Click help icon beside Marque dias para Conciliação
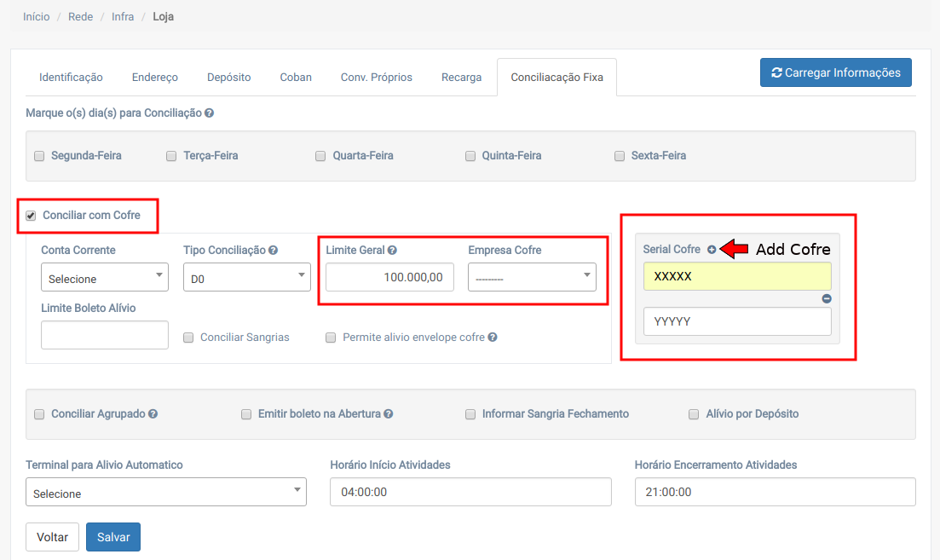 (x=209, y=113)
